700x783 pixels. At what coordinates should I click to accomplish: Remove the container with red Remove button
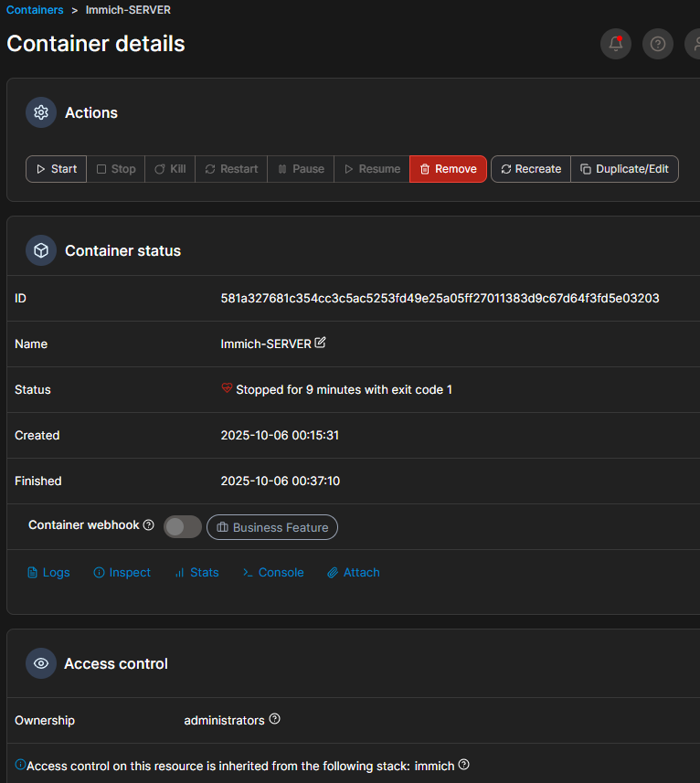(x=448, y=169)
